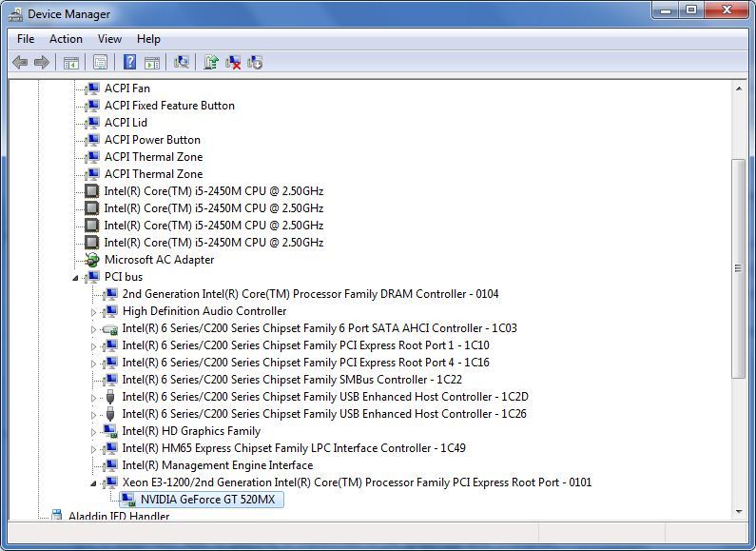The height and width of the screenshot is (551, 756).
Task: Expand the Intel HD Graphics Family node
Action: pyautogui.click(x=93, y=432)
